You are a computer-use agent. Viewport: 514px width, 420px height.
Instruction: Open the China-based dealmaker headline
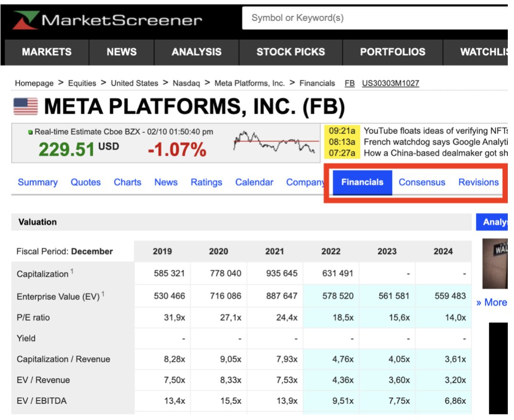pos(435,153)
